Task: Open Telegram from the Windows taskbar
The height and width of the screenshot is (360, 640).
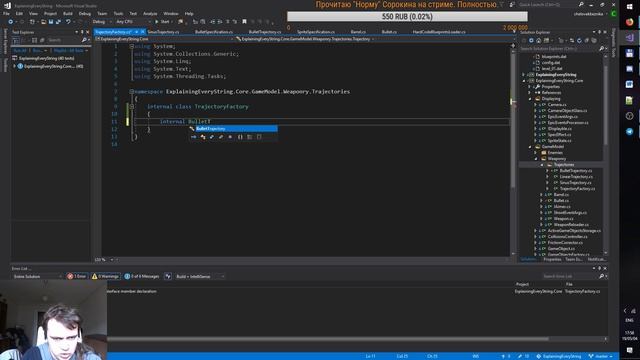Action: [629, 131]
